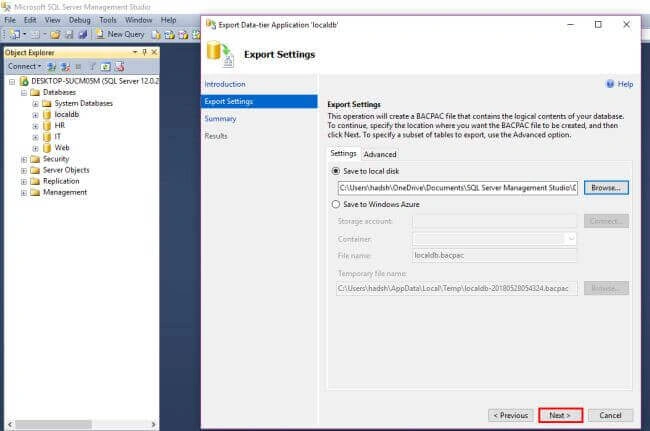Click the pin auto-hide icon on Object Explorer
This screenshot has height=431, width=650.
point(144,52)
